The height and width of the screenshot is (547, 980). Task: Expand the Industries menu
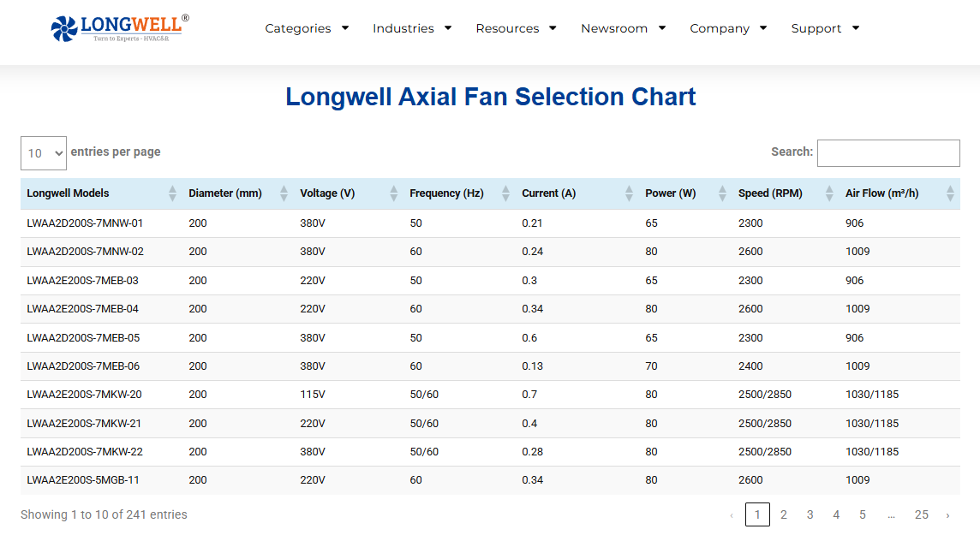pyautogui.click(x=412, y=28)
